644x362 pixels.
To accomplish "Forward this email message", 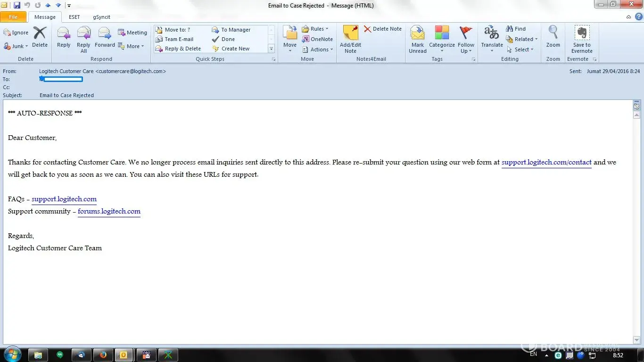I will pos(105,38).
